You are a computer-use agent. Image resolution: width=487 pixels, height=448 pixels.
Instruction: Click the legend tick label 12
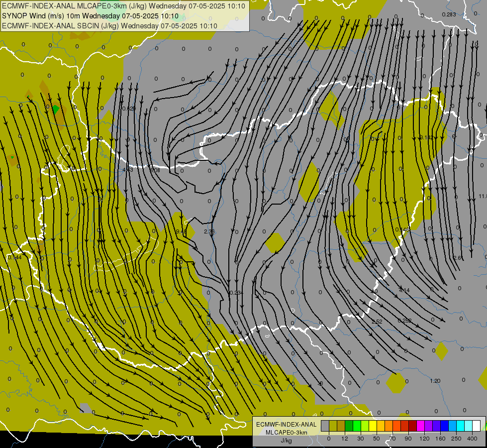[345, 439]
